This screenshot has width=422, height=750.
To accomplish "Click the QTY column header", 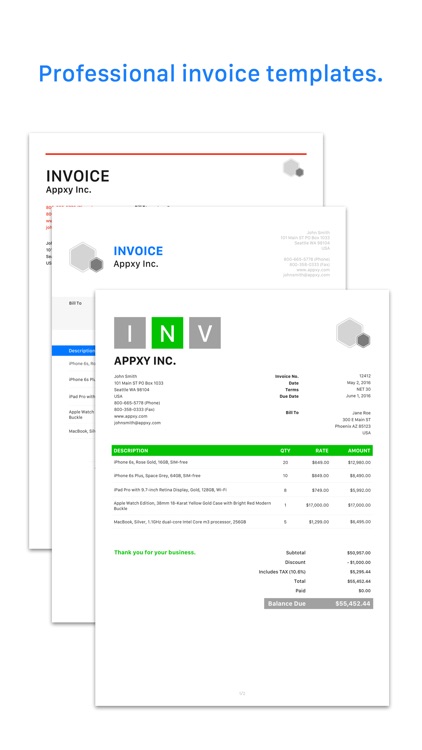I will pyautogui.click(x=285, y=451).
